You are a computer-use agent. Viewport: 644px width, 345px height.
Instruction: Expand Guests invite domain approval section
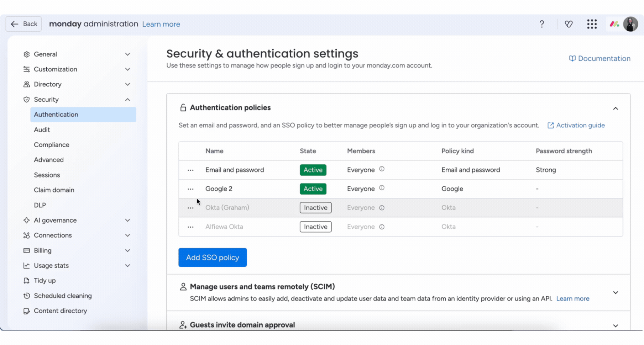[616, 325]
